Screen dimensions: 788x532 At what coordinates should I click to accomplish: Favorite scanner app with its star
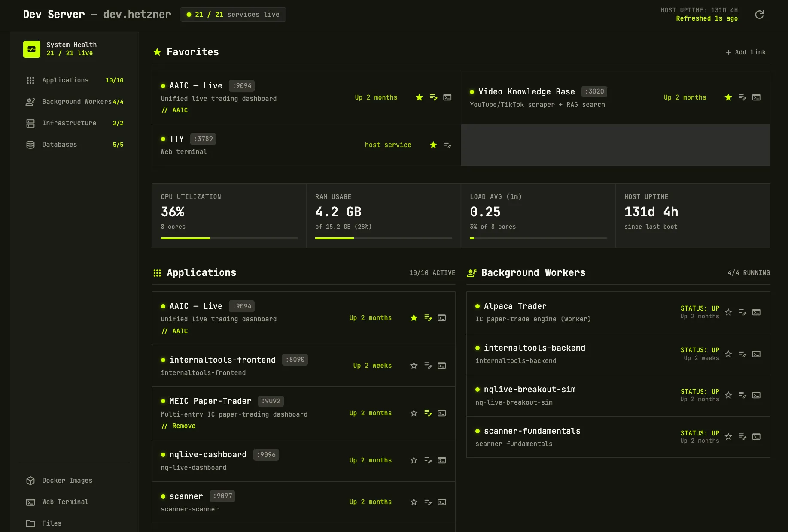pyautogui.click(x=414, y=502)
